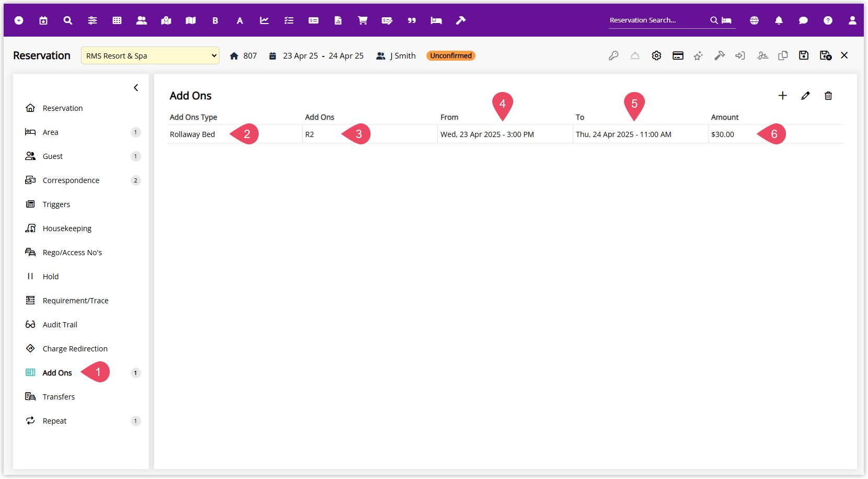This screenshot has width=868, height=479.
Task: Click the plus circle icon in purple toolbar
Action: click(x=19, y=20)
